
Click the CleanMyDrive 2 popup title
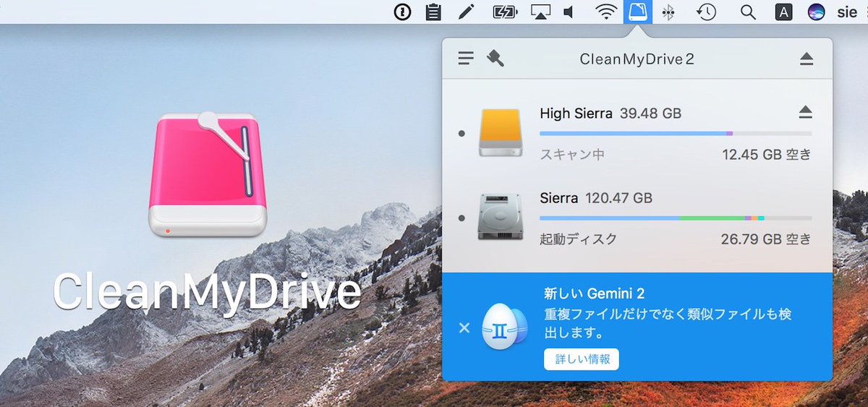click(637, 59)
